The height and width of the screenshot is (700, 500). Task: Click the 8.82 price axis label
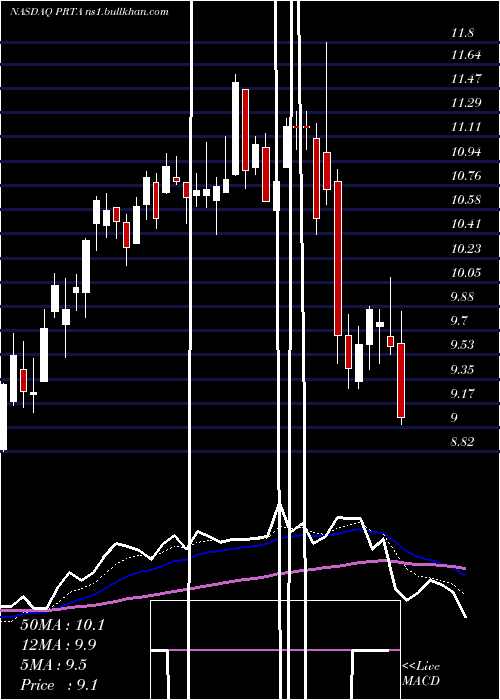click(x=462, y=442)
